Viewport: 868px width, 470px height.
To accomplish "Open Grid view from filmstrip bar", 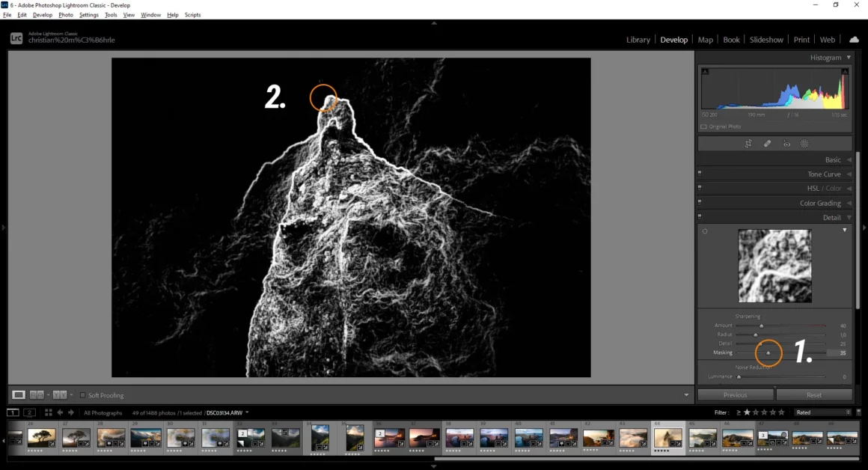I will click(x=48, y=412).
